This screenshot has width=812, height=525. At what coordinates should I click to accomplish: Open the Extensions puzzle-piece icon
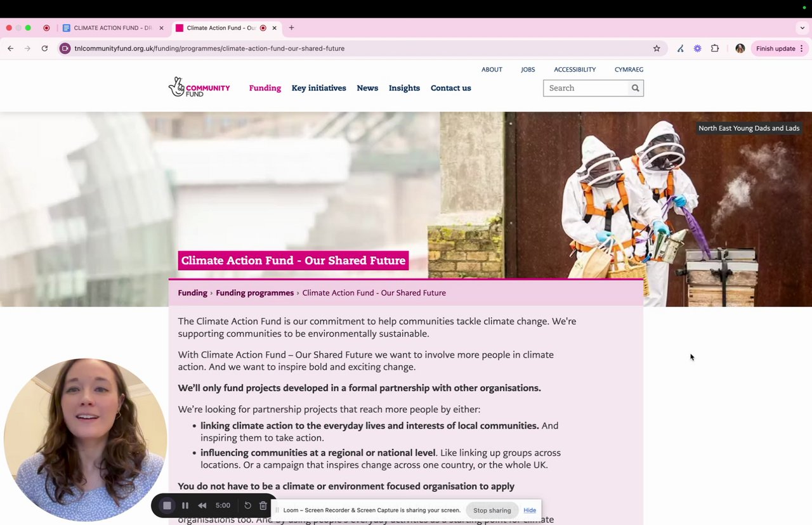click(x=715, y=48)
